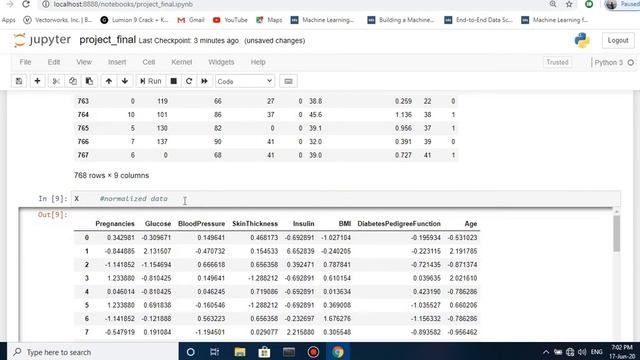This screenshot has width=640, height=360.
Task: Click the Pregnancies column header
Action: [x=115, y=224]
